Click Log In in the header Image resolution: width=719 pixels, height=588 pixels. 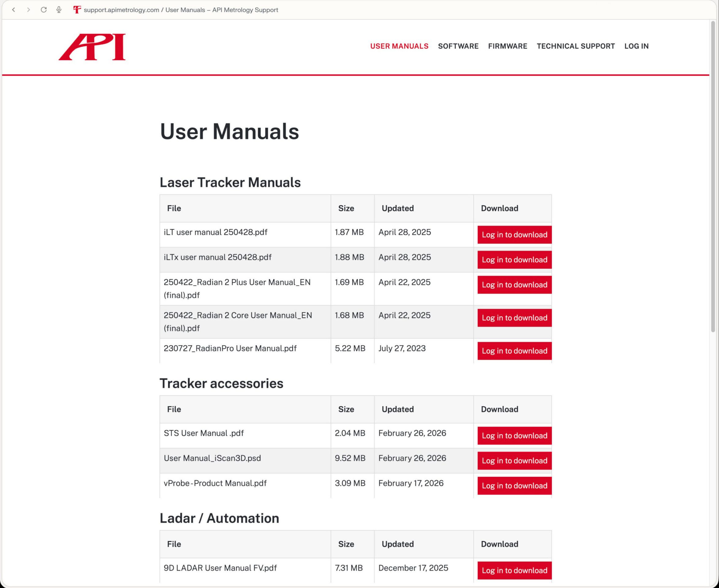pos(636,46)
